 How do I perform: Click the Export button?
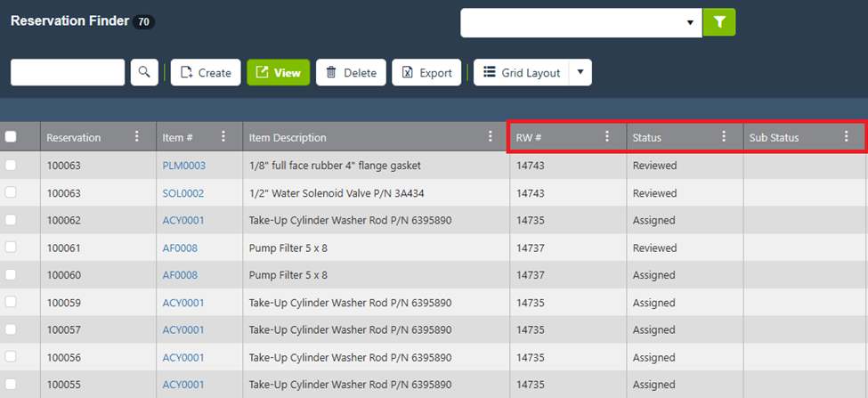[426, 72]
